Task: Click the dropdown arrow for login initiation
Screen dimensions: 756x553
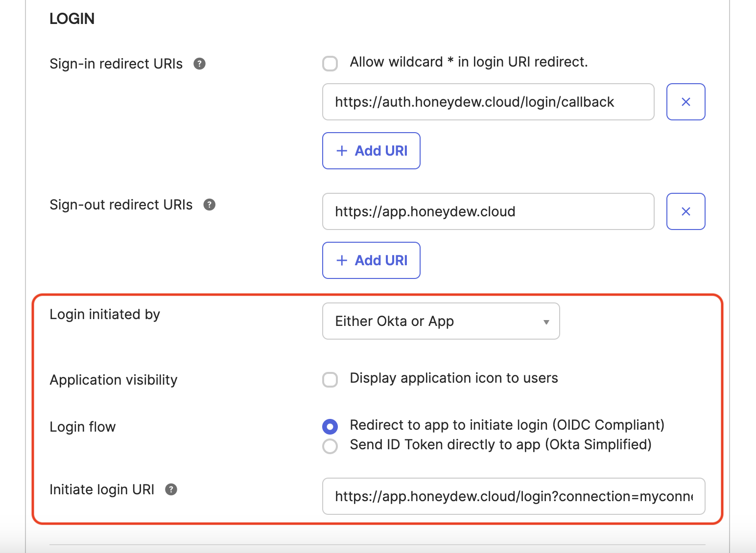Action: click(x=546, y=322)
